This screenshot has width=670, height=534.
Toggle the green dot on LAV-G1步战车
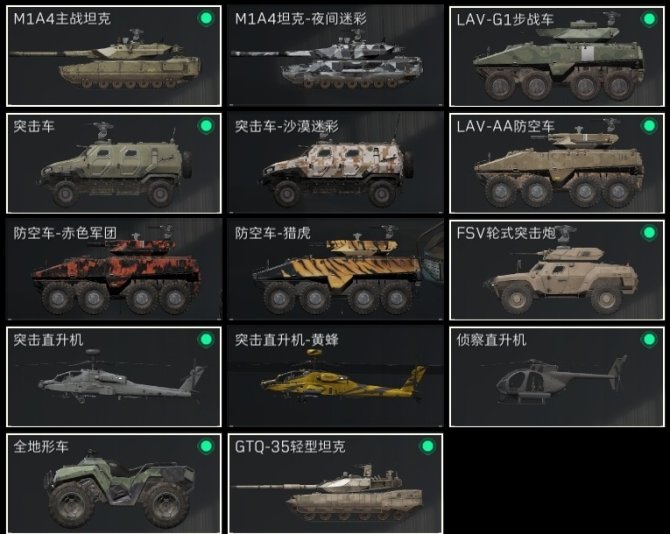(x=649, y=18)
